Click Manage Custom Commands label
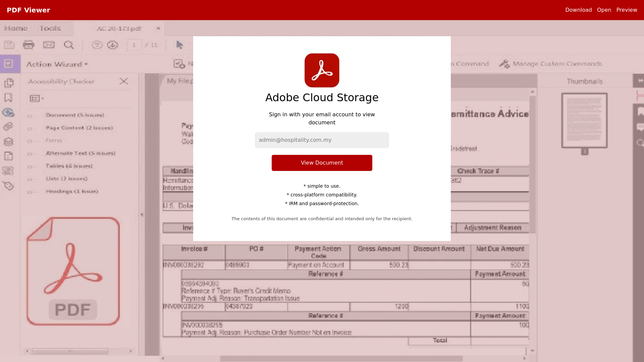This screenshot has height=362, width=644. point(557,64)
